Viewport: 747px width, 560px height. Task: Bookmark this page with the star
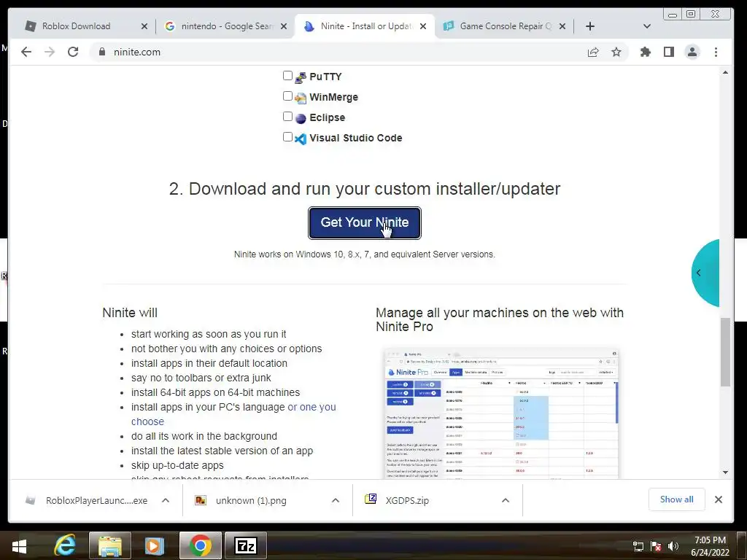[616, 52]
